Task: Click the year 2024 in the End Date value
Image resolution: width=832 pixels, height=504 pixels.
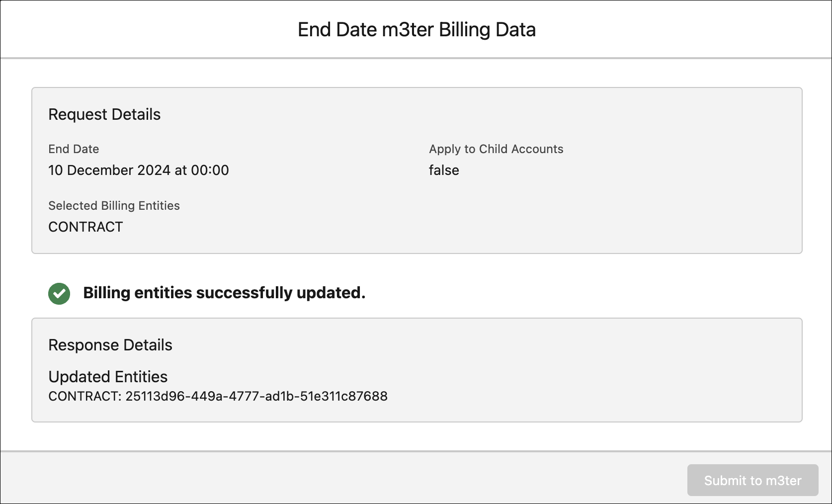Action: (154, 170)
